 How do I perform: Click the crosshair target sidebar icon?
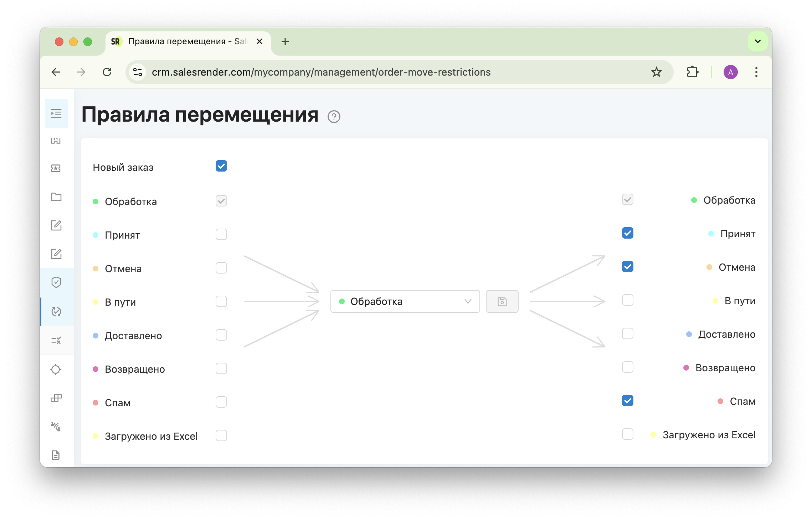tap(56, 369)
